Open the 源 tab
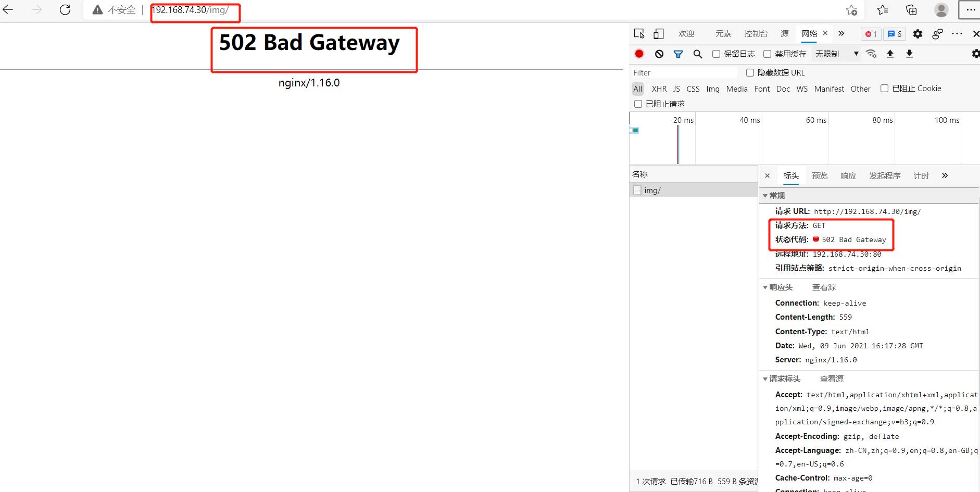This screenshot has width=980, height=492. pyautogui.click(x=785, y=33)
